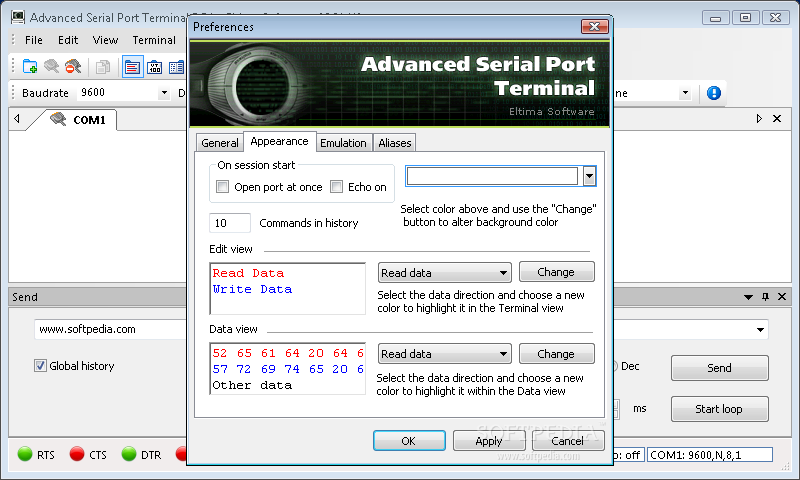Click the COM1: 9600,N,8,1 status field
This screenshot has height=480, width=800.
710,454
